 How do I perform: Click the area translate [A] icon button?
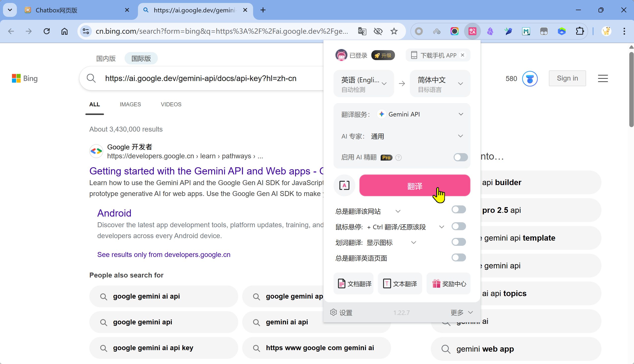pos(344,186)
